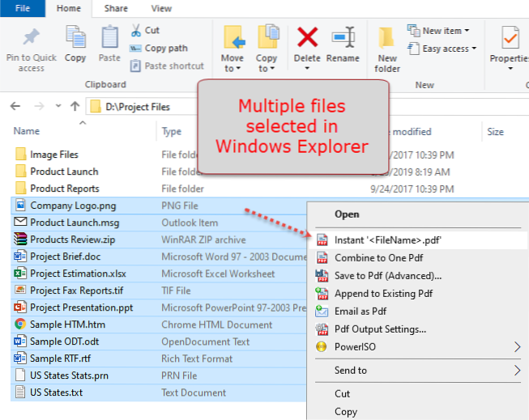Select the Product Launch folder
Viewport: 529px width, 420px height.
tap(64, 171)
